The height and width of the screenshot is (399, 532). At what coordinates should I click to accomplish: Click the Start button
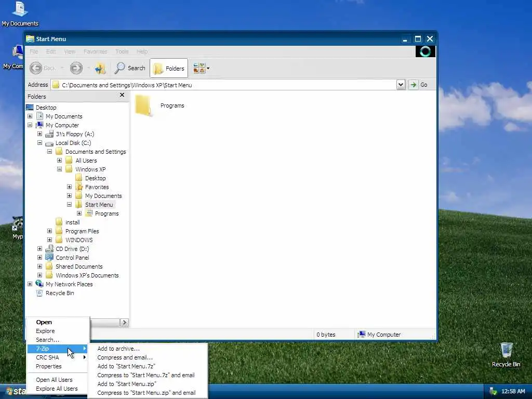13,391
